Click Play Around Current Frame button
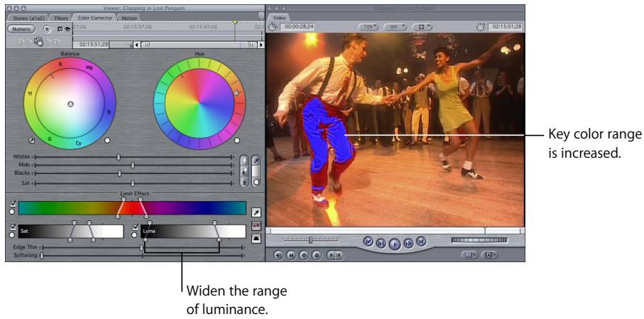 [x=408, y=244]
